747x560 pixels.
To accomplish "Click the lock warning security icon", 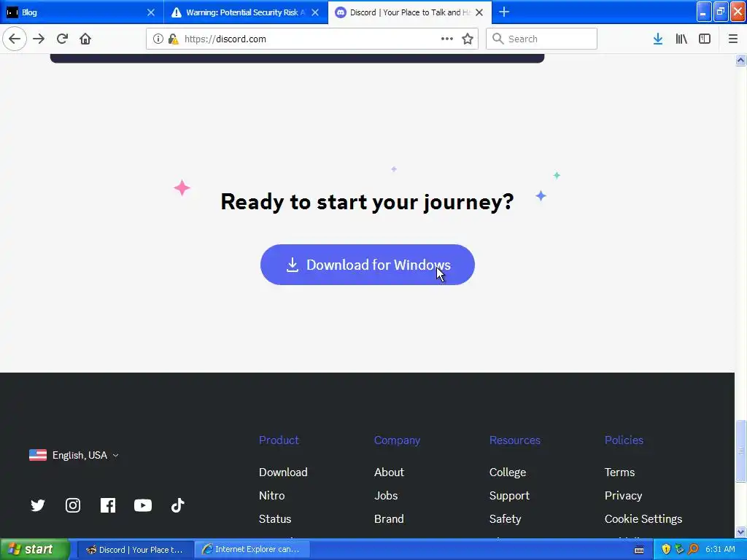I will [173, 39].
